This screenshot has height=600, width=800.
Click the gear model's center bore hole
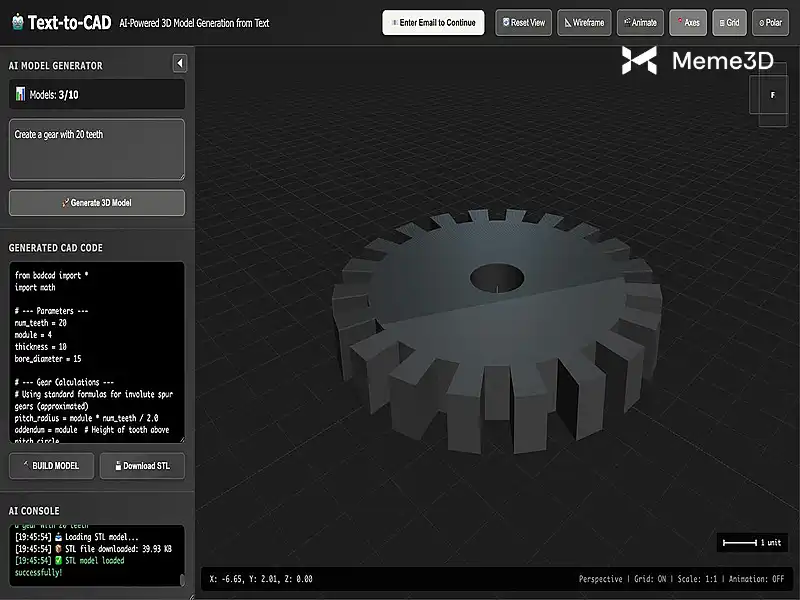pos(497,278)
